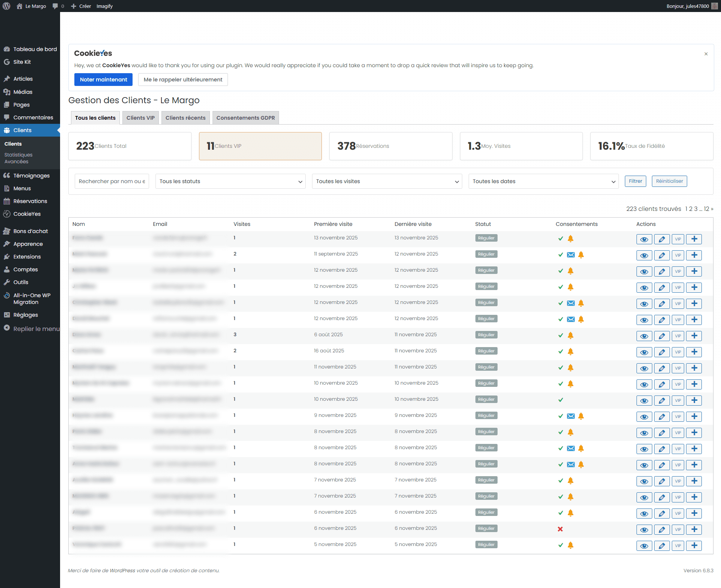
Task: Click the bell consent icon in first client row
Action: (x=570, y=239)
